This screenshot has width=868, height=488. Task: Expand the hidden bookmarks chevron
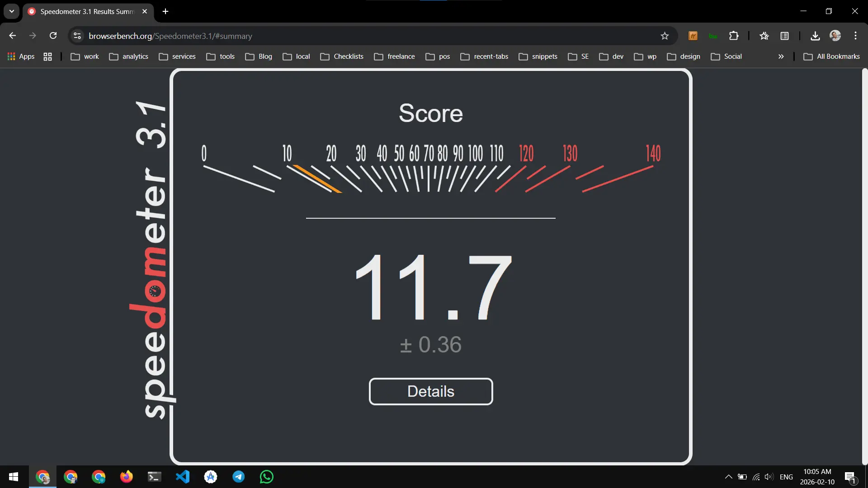[781, 56]
